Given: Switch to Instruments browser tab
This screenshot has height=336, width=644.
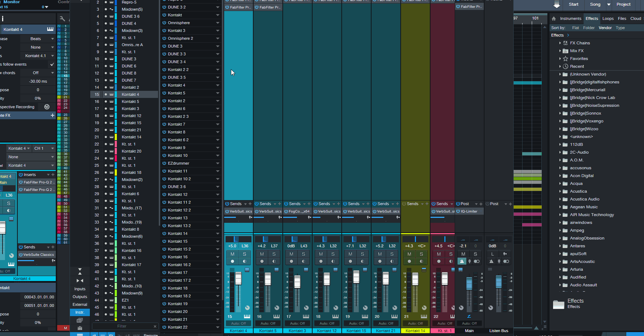Looking at the screenshot, I should tap(570, 18).
